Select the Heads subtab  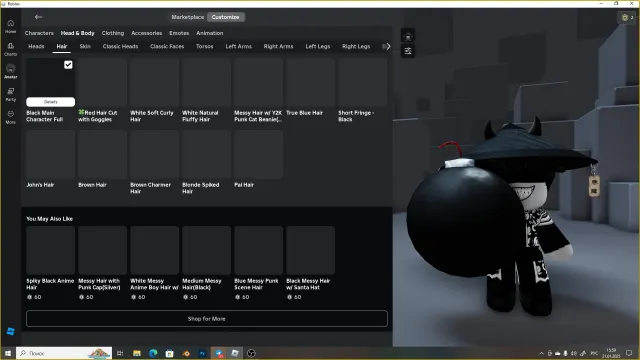click(x=36, y=47)
